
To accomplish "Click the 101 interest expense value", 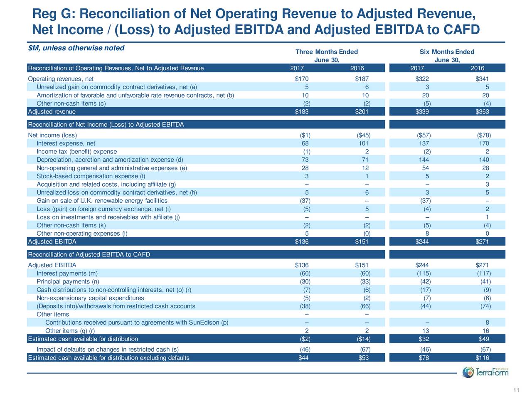I will (x=363, y=143).
